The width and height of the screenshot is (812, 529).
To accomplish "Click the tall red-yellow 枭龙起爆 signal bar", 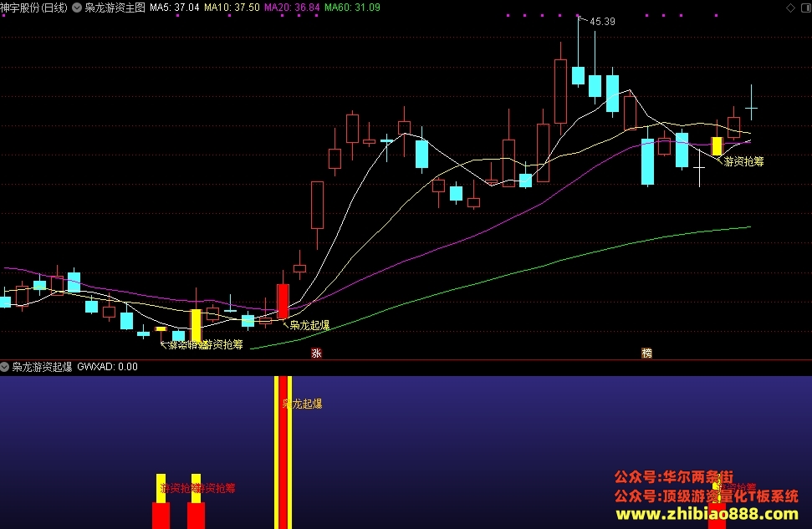I will pos(283,452).
